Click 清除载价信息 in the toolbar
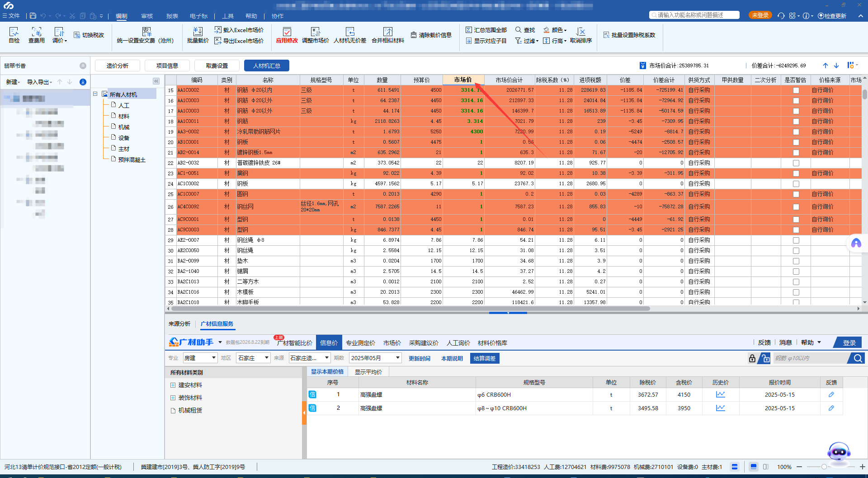The height and width of the screenshot is (478, 868). (x=431, y=35)
